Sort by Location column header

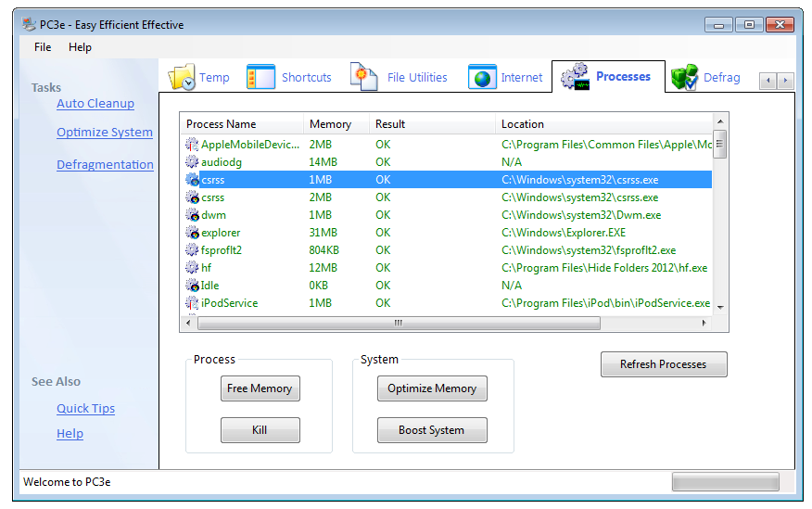(x=603, y=124)
